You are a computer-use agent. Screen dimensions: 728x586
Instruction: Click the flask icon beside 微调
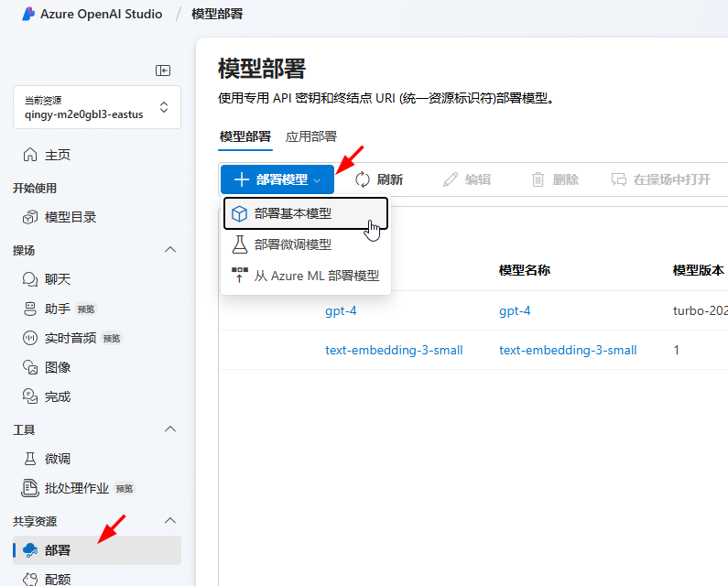30,459
